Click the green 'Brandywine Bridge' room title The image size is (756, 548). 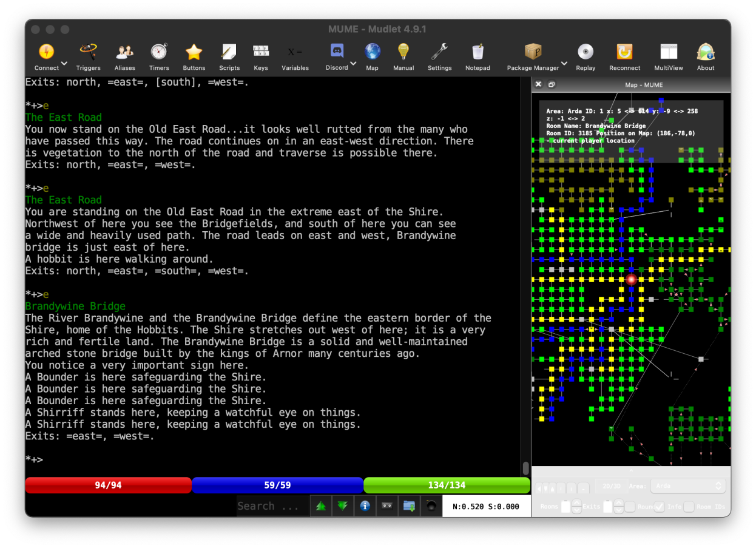(75, 306)
